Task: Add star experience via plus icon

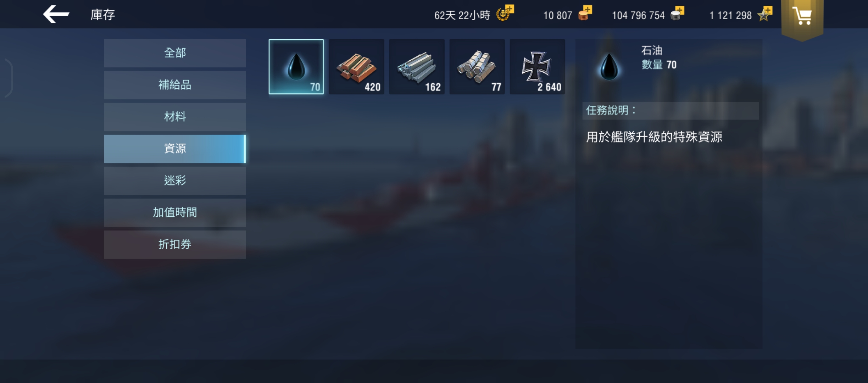Action: click(x=765, y=13)
